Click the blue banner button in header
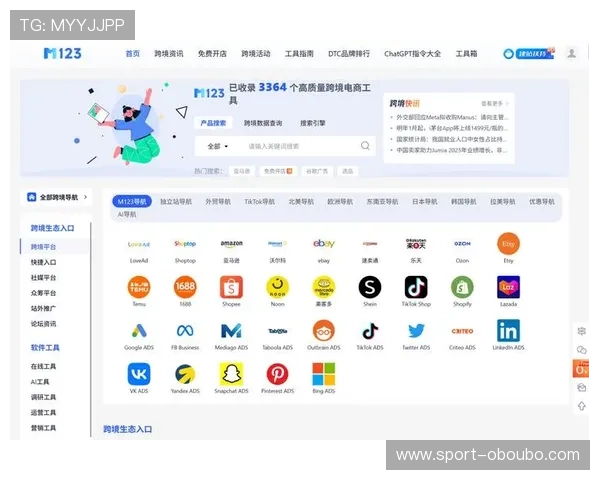 534,54
